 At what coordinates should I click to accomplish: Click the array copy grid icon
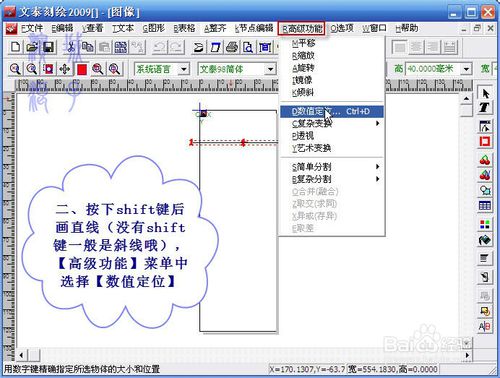tap(121, 47)
